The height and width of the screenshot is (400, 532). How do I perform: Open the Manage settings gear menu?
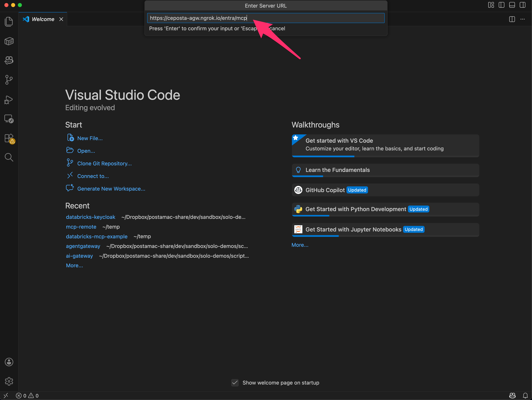(9, 381)
